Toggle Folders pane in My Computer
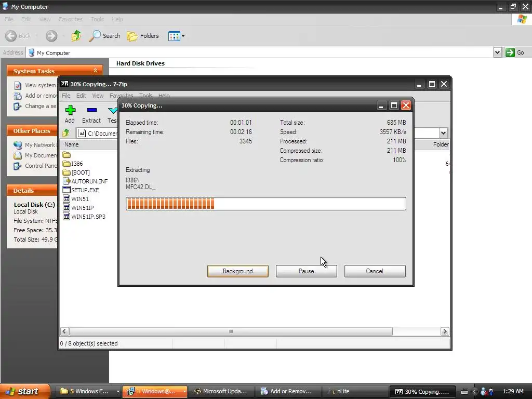Screen dimensions: 532x399 click(x=143, y=36)
